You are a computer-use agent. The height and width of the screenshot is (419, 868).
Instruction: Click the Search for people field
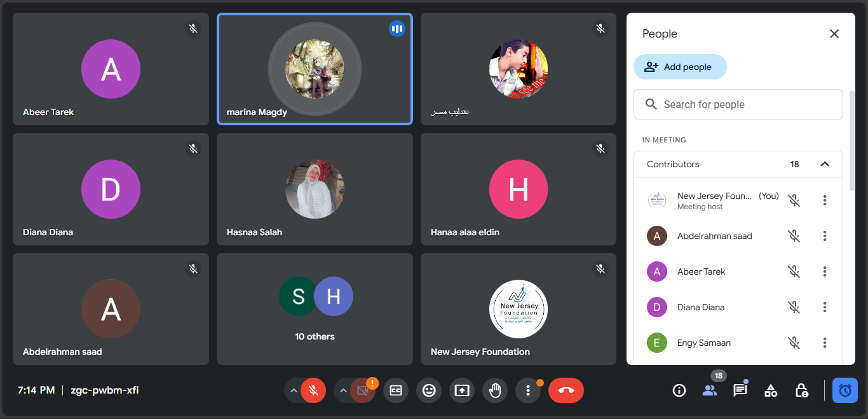738,104
